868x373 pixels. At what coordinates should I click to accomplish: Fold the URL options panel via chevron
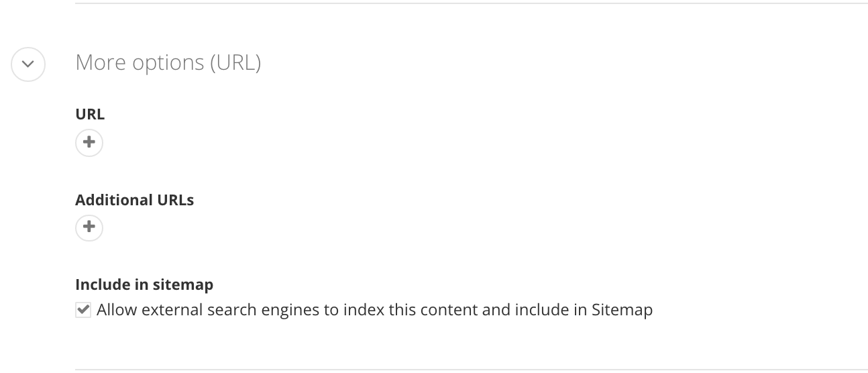pos(28,64)
